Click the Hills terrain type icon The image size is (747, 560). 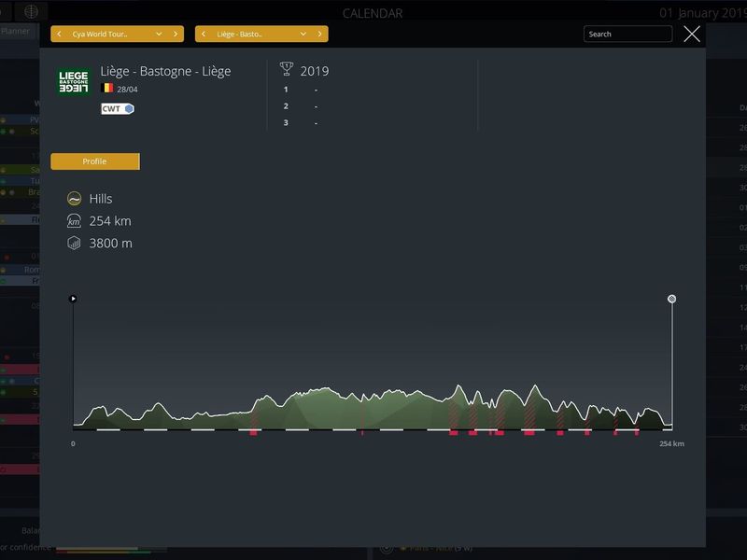pyautogui.click(x=74, y=199)
